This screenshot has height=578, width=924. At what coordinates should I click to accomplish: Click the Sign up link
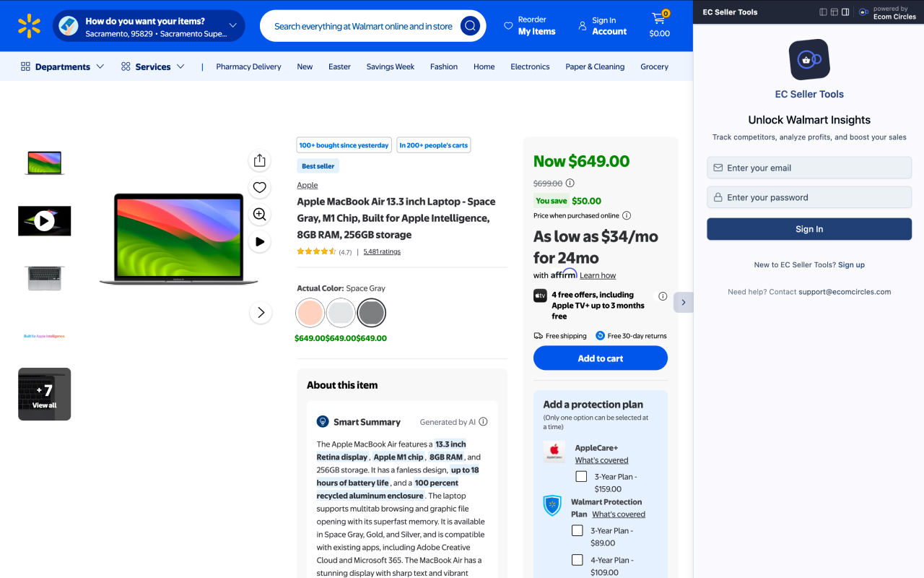(x=851, y=265)
